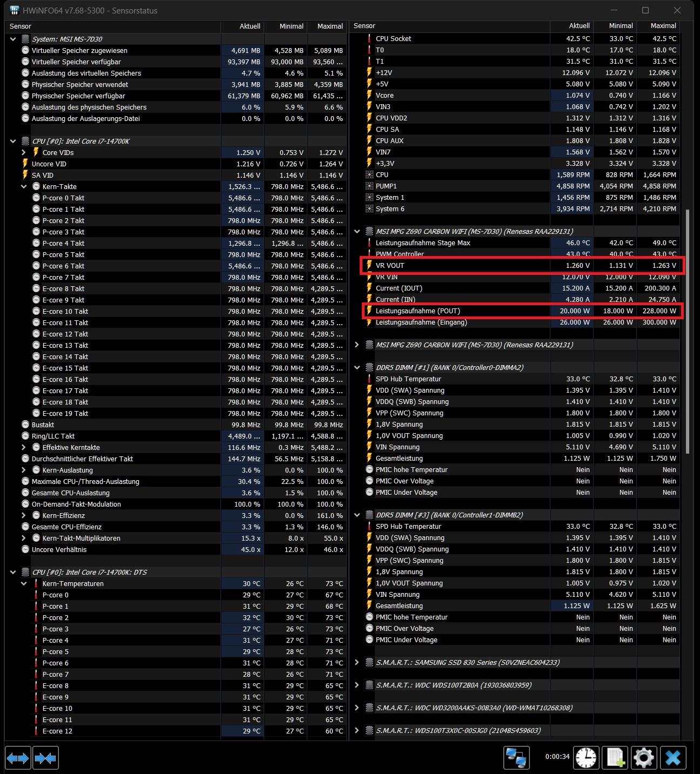Select On-Demand-Takt-Modulation row
This screenshot has height=774, width=700.
176,504
